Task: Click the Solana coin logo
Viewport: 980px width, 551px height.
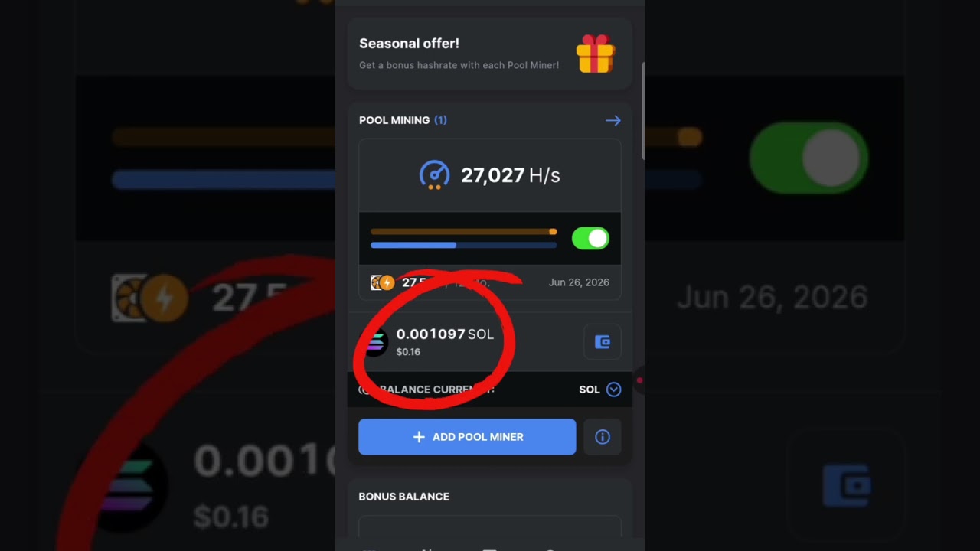Action: pos(375,341)
